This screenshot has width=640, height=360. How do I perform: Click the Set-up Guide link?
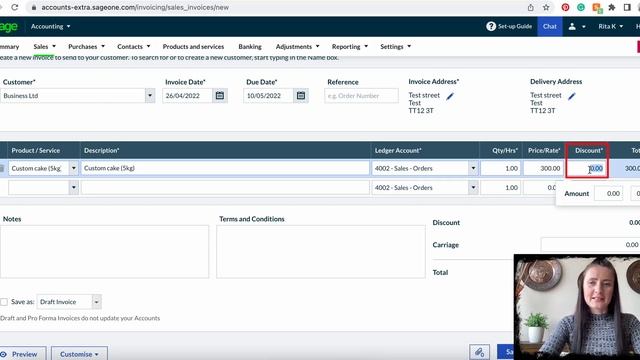(515, 26)
